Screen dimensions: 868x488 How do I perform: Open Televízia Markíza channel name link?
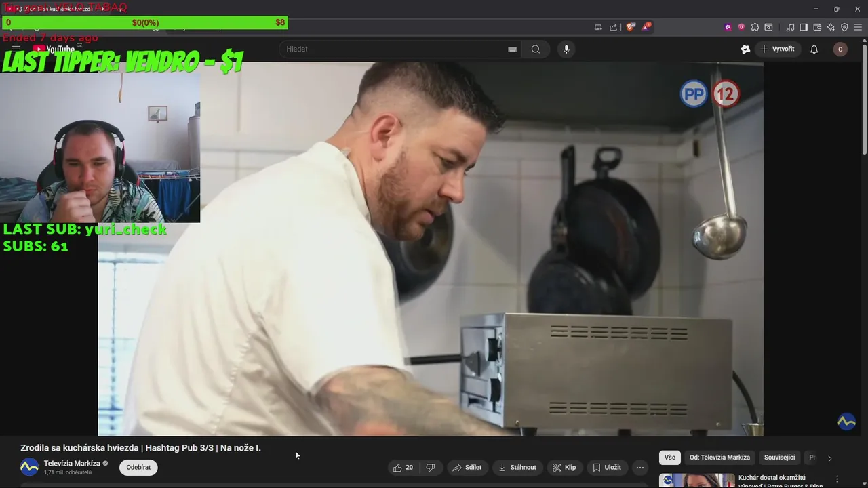point(72,464)
